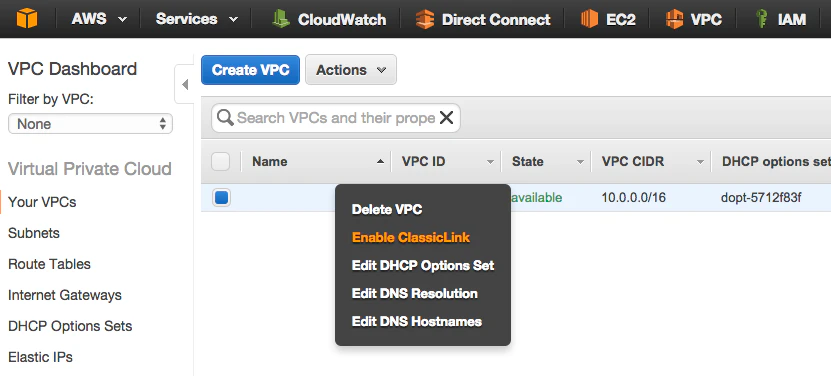Open the Services dropdown menu
Image resolution: width=831 pixels, height=376 pixels.
tap(197, 20)
